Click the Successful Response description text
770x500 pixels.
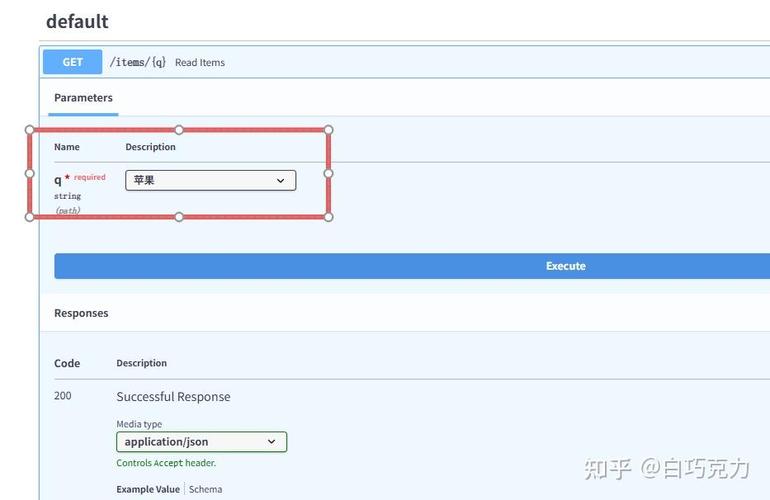(173, 396)
